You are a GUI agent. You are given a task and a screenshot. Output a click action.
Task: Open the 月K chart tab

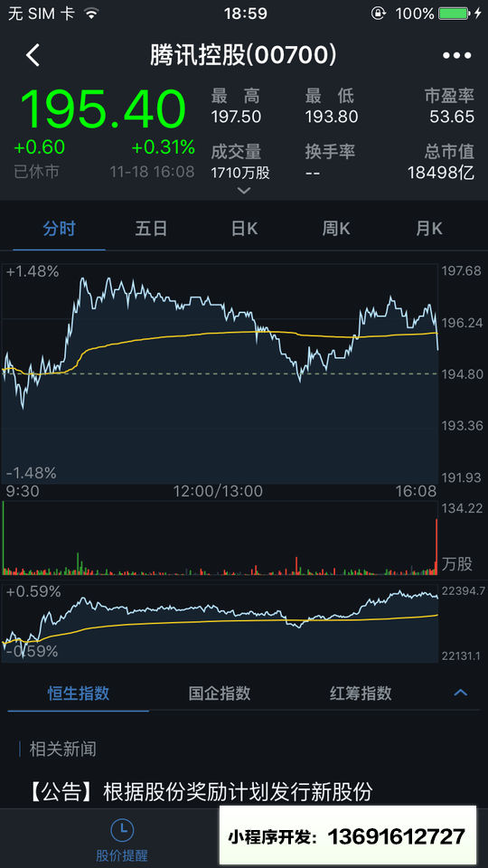click(x=429, y=229)
